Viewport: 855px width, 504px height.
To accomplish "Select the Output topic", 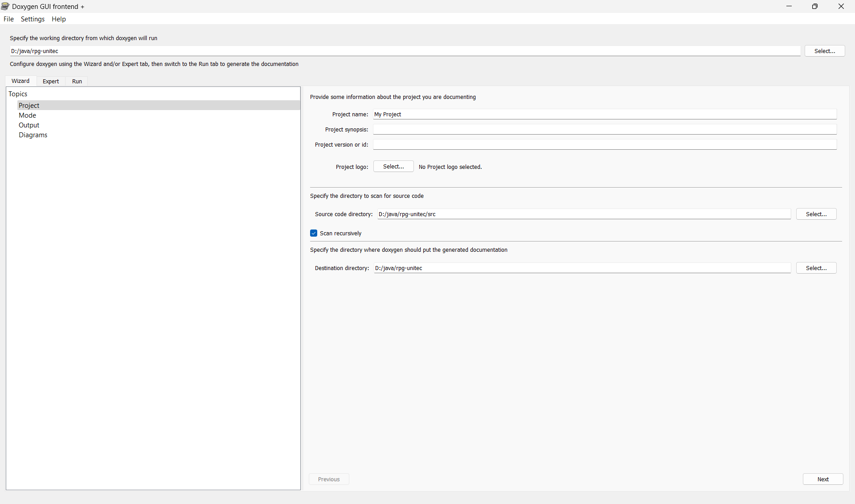I will pyautogui.click(x=159, y=125).
